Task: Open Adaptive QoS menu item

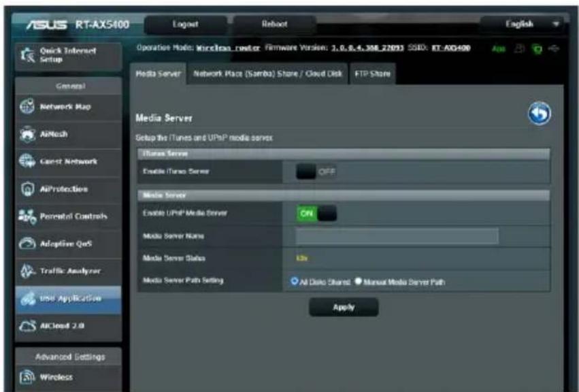Action: [69, 244]
